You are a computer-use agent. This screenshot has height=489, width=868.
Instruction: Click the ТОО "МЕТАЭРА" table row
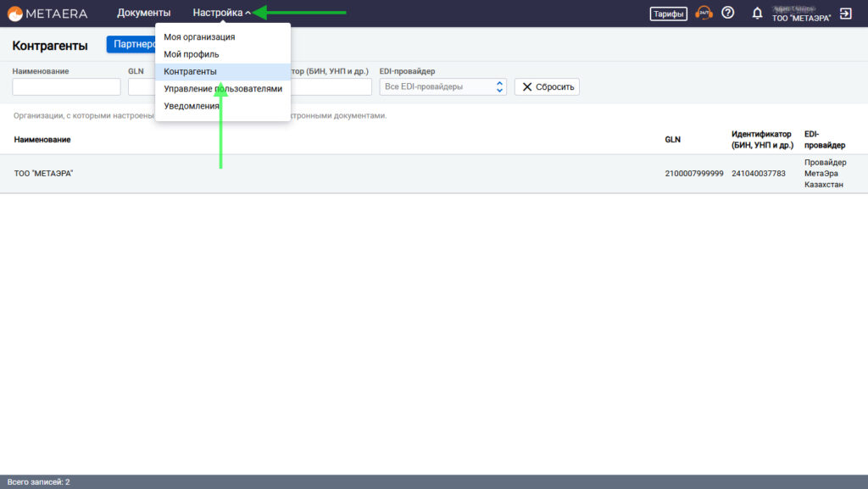pos(339,174)
